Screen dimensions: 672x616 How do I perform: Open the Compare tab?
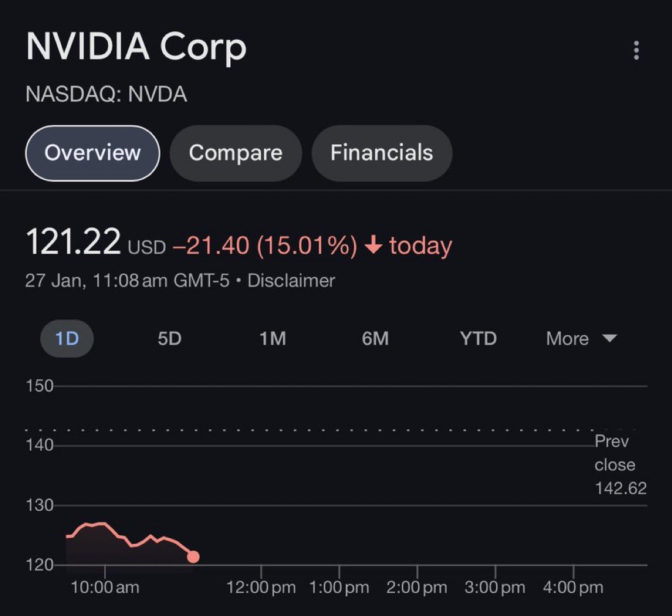coord(236,153)
